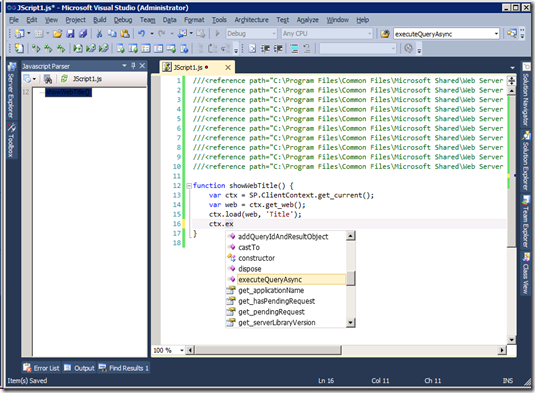This screenshot has height=393, width=535.
Task: Click the JScript1.js label in the parser toolbar
Action: (87, 79)
